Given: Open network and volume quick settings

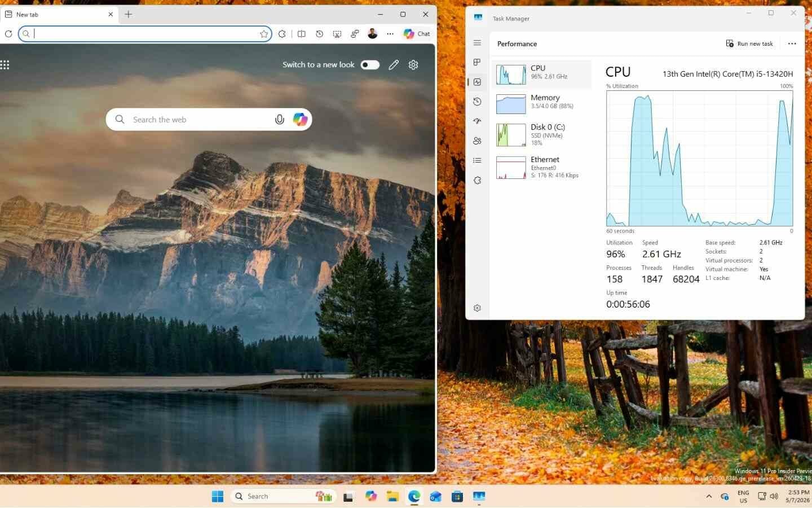Looking at the screenshot, I should [767, 497].
